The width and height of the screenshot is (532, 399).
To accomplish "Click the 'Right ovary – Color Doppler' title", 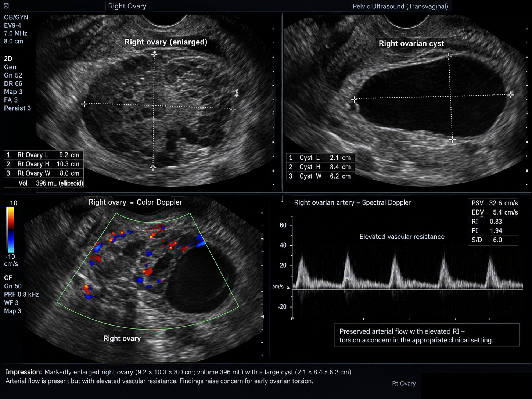I will [x=135, y=202].
